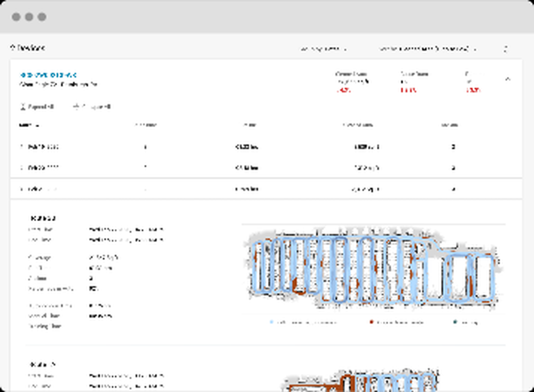The image size is (534, 392).
Task: Collapse the site card with the chevron arrow
Action: 508,79
